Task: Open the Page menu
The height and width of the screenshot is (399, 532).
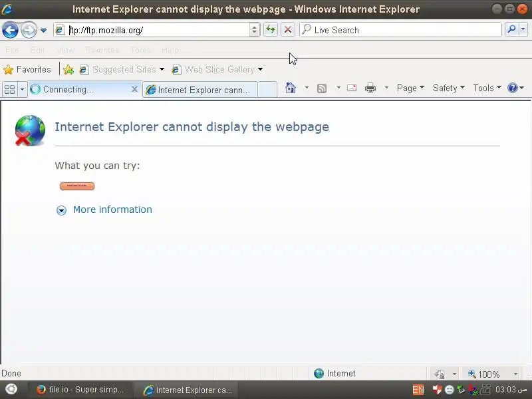Action: coord(410,88)
